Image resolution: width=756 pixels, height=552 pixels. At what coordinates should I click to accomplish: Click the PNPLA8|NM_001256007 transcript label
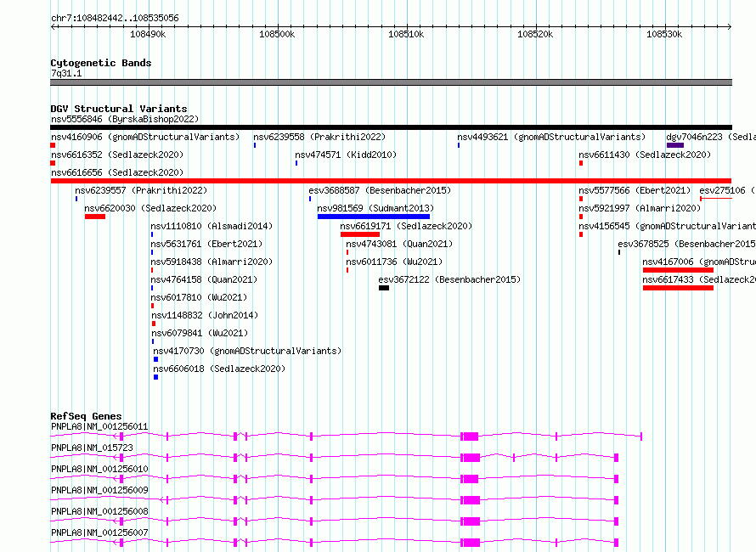point(99,532)
